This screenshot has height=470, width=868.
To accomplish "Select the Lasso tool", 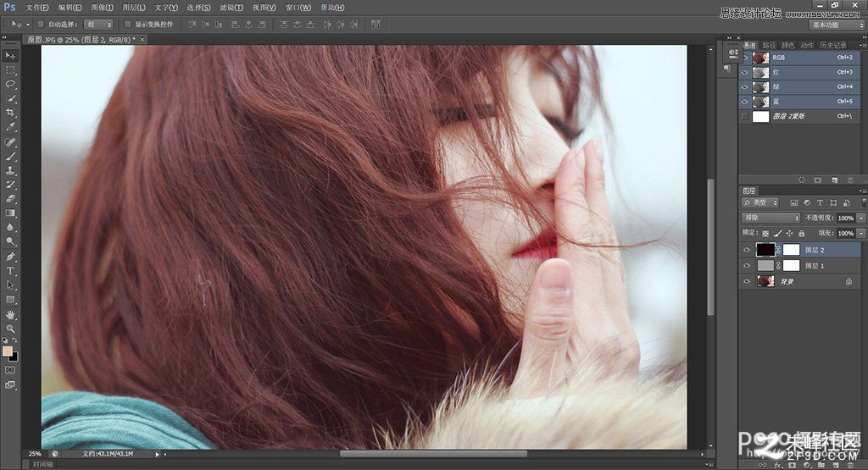I will tap(10, 84).
